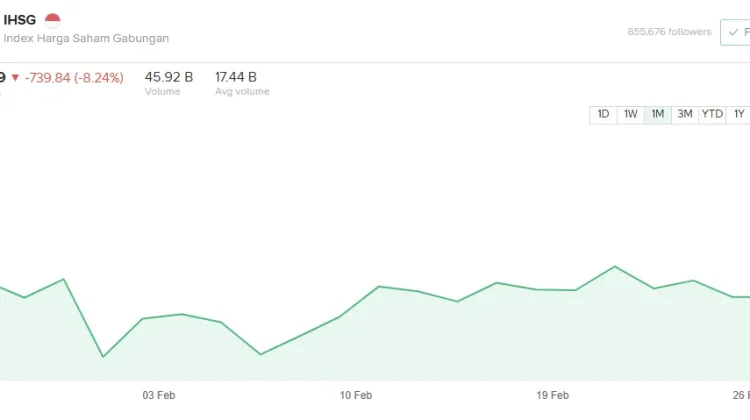This screenshot has height=420, width=750.
Task: Click the Index Harga Saham Gabungan subtitle
Action: 86,38
